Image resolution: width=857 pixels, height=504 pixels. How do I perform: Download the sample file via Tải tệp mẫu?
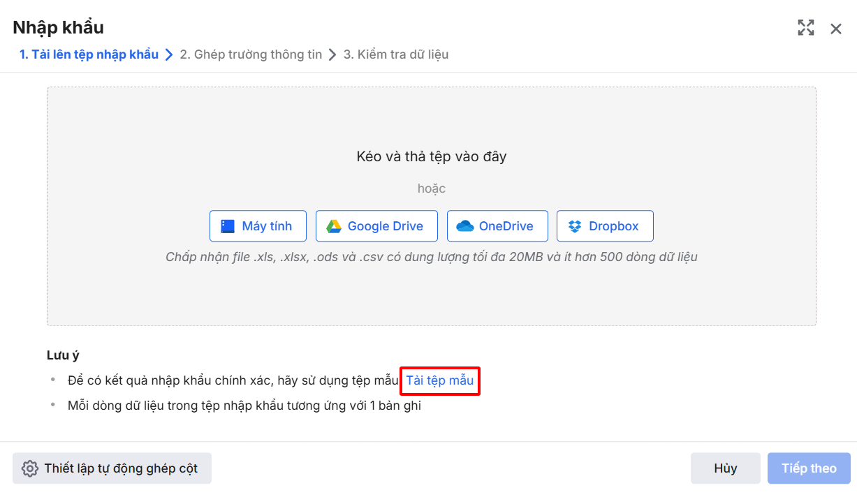(x=440, y=380)
